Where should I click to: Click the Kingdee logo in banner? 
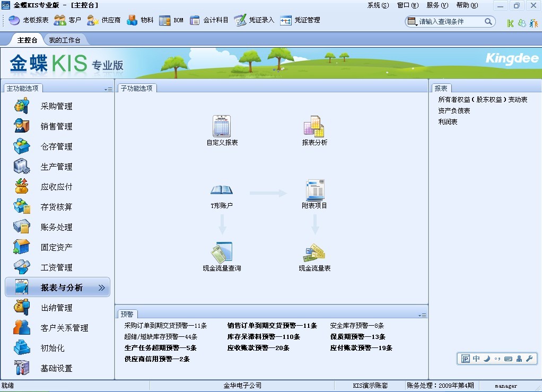click(x=512, y=59)
